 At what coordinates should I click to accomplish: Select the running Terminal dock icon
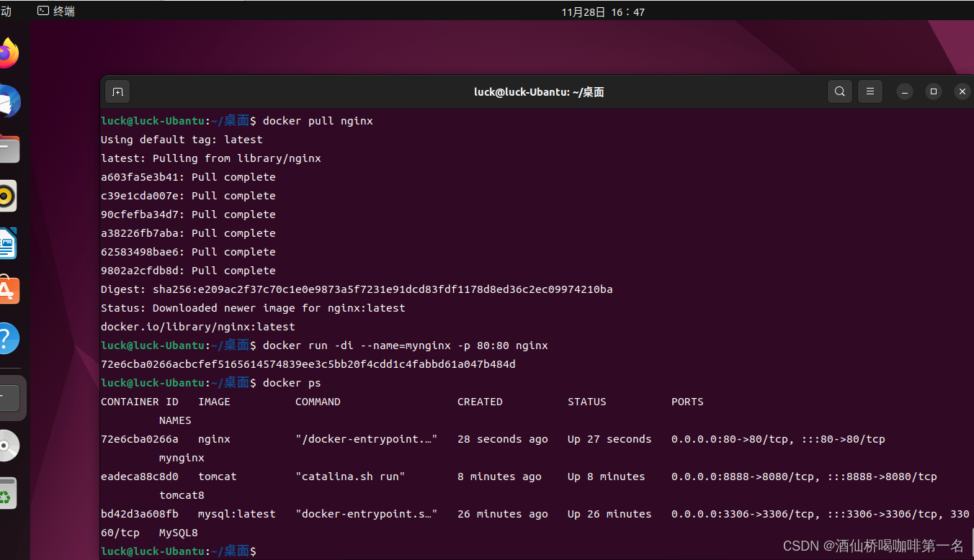[x=9, y=397]
